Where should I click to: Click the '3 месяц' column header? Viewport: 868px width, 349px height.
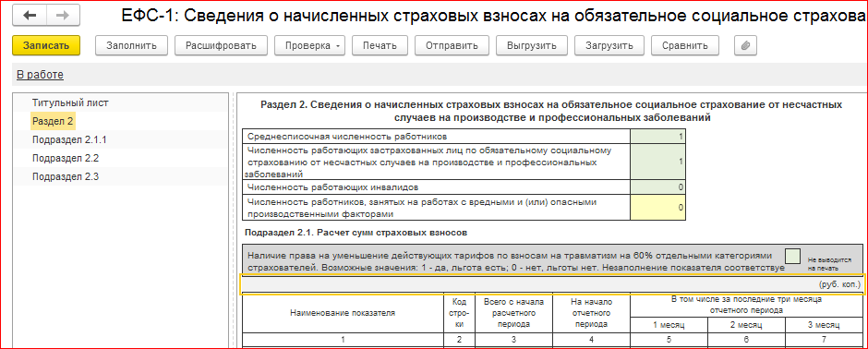tap(824, 325)
